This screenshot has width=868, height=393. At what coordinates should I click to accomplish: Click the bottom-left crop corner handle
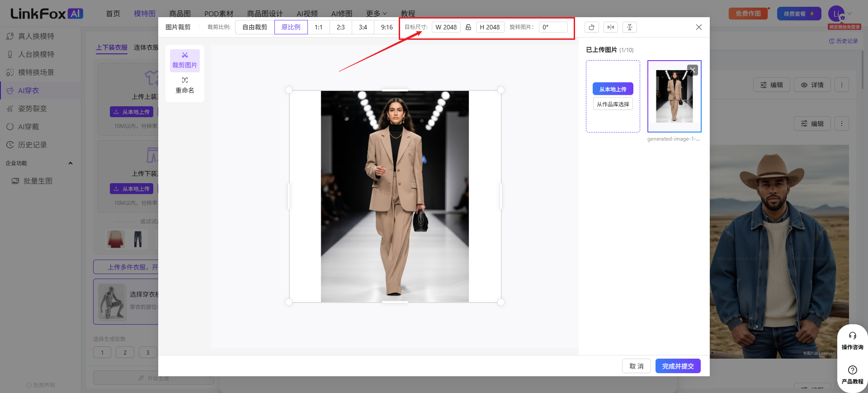289,302
